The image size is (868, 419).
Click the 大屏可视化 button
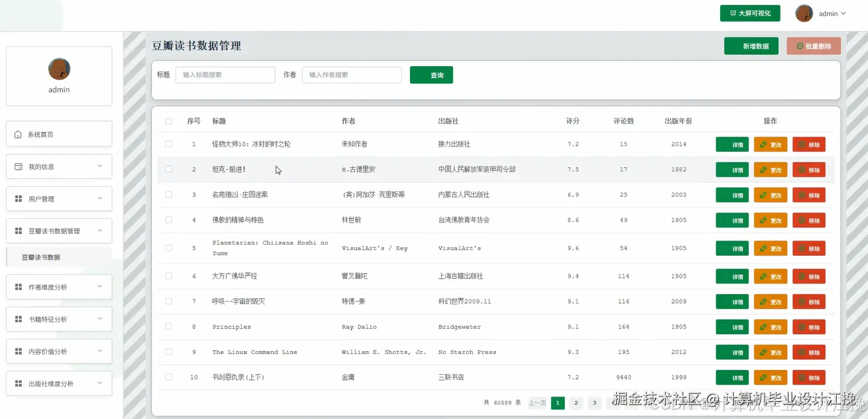750,13
